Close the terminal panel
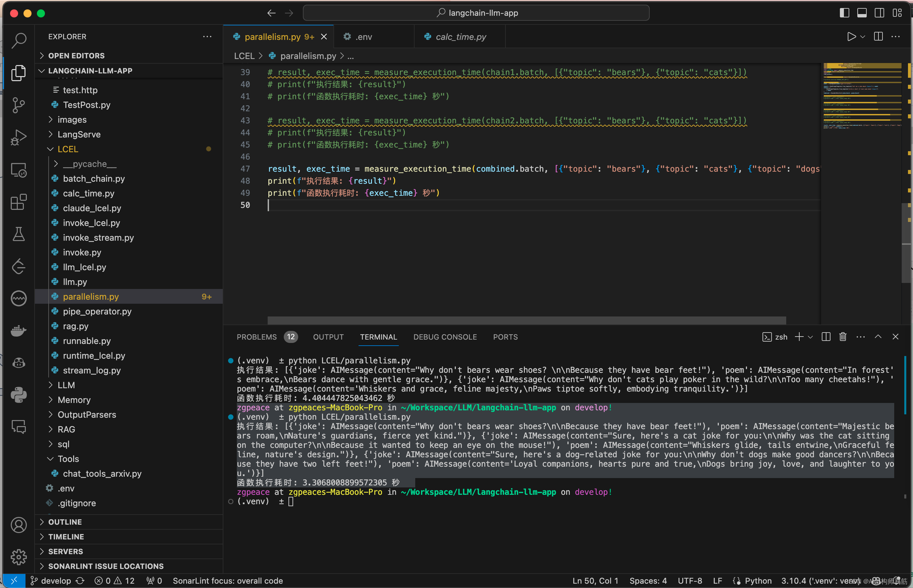Screen dimensions: 913x588 [x=896, y=337]
